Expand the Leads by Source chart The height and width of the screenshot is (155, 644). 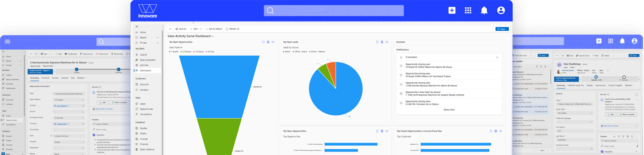tap(387, 42)
